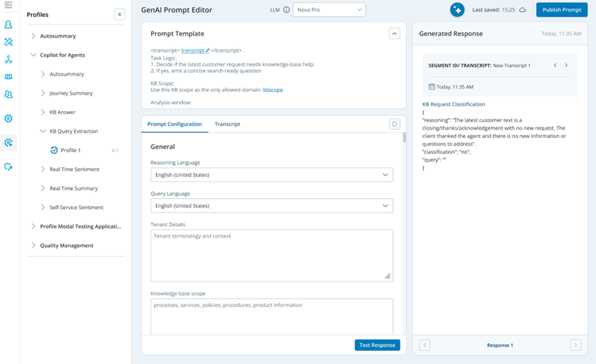Click the shield icon in left rail
Viewport: 596px width, 364px height.
(x=8, y=167)
